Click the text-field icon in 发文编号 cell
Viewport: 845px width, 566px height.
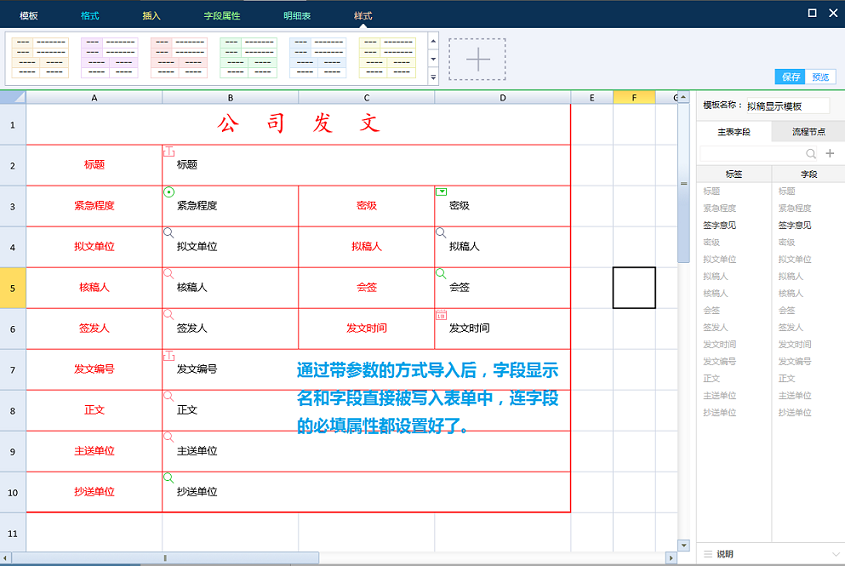168,355
